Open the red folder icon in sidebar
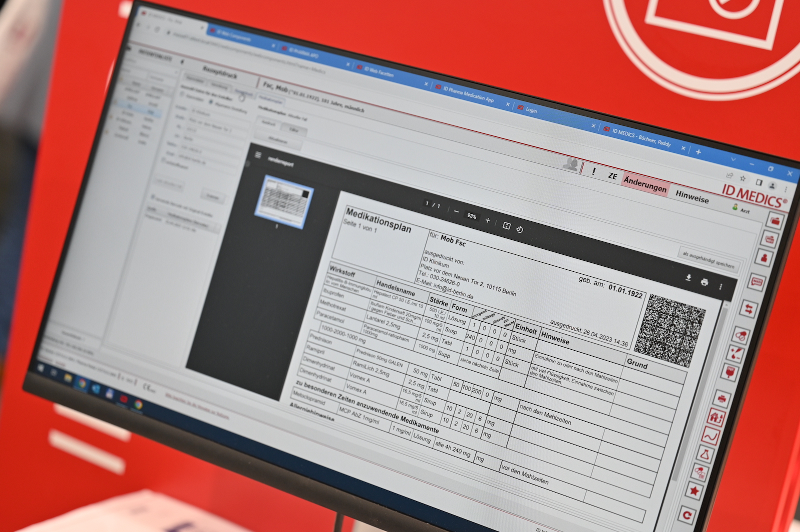 click(x=775, y=220)
